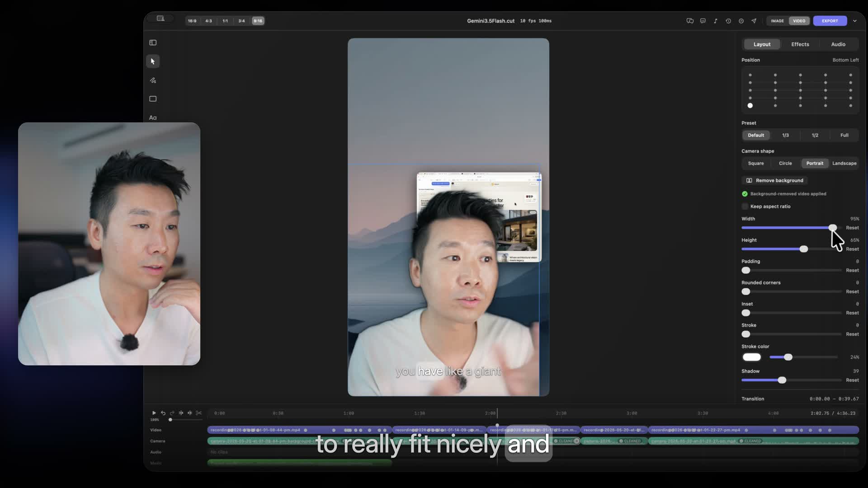This screenshot has width=868, height=488.
Task: Click the Remove background button
Action: [775, 180]
